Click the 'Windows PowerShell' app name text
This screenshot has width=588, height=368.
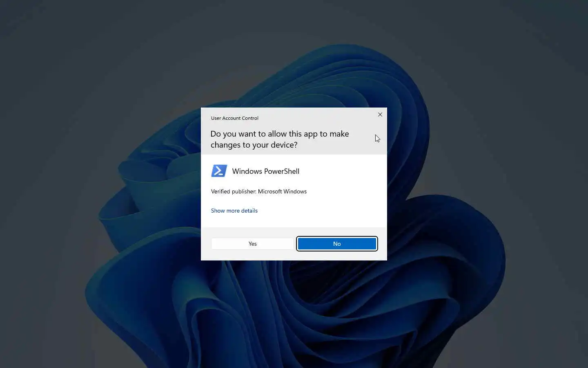[x=266, y=171]
